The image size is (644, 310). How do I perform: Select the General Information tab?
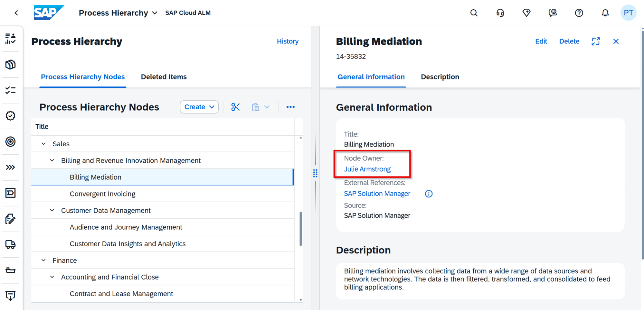371,77
